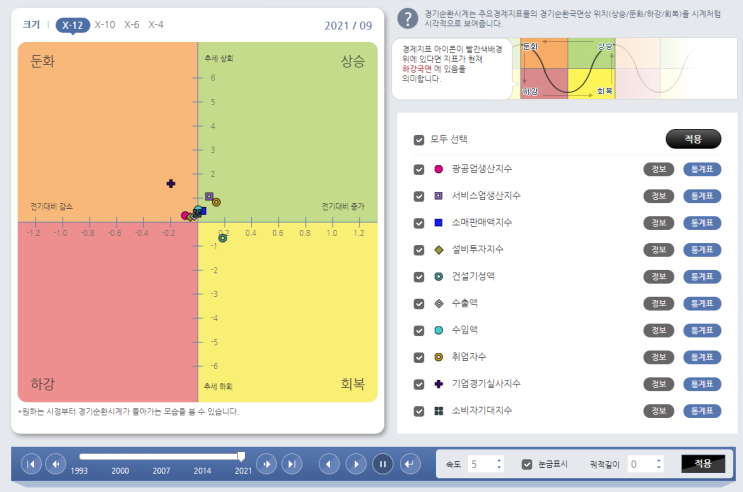Uncheck the 건설기성액 checkbox

point(419,277)
